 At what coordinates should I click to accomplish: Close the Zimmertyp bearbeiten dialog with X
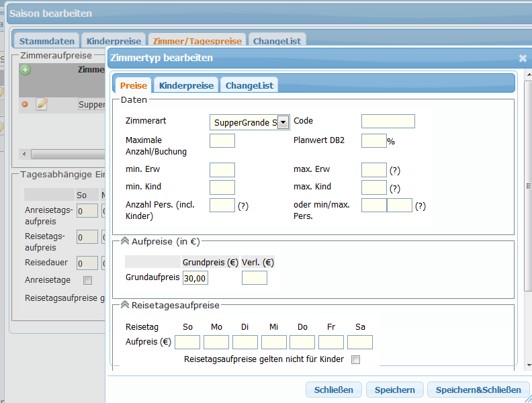pos(523,58)
